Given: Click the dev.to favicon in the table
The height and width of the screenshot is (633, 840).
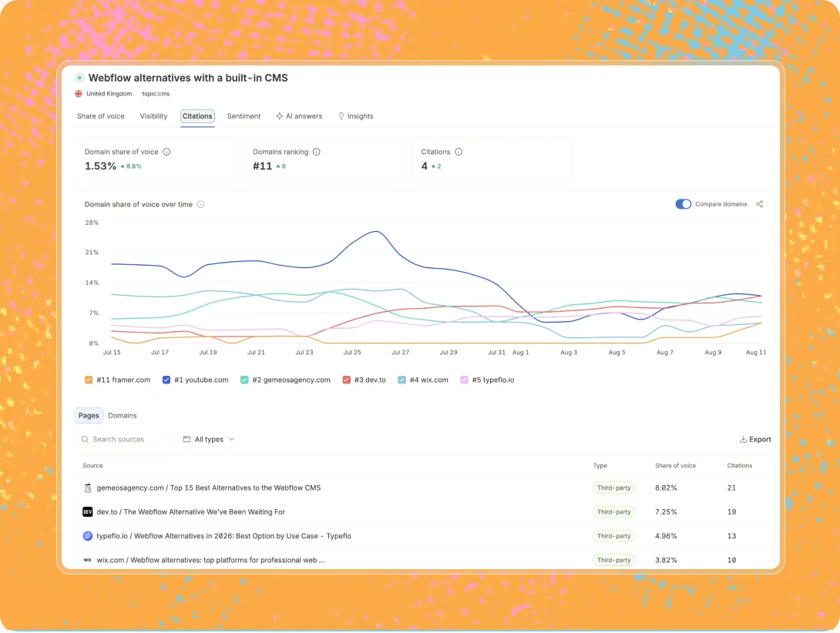Looking at the screenshot, I should tap(88, 512).
